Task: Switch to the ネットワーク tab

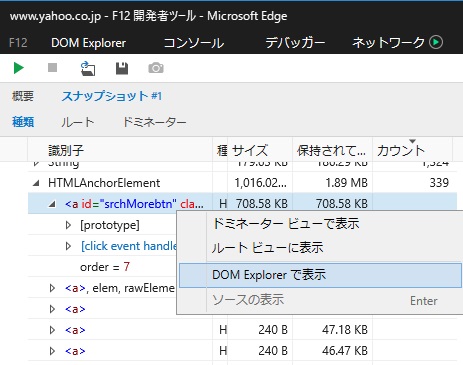Action: (388, 43)
